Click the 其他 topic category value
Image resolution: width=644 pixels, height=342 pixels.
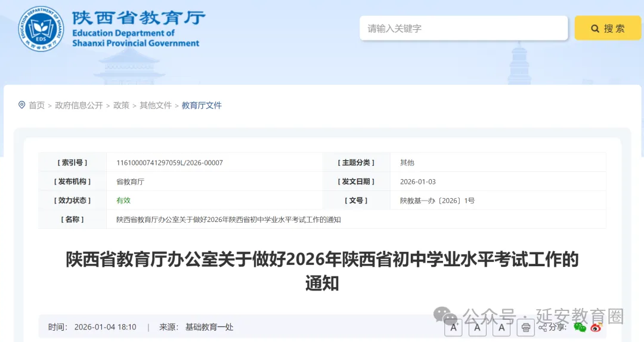click(407, 163)
